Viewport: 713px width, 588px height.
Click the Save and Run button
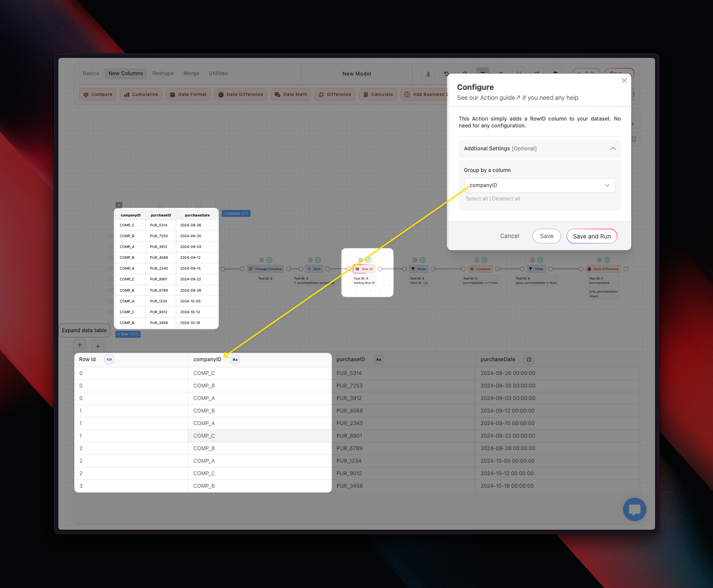tap(592, 236)
